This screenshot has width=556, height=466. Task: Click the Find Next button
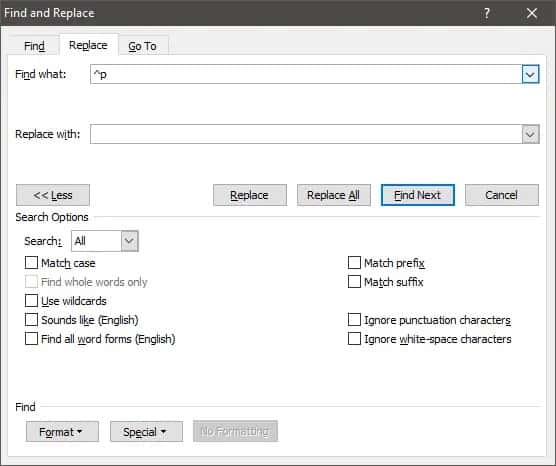click(418, 195)
